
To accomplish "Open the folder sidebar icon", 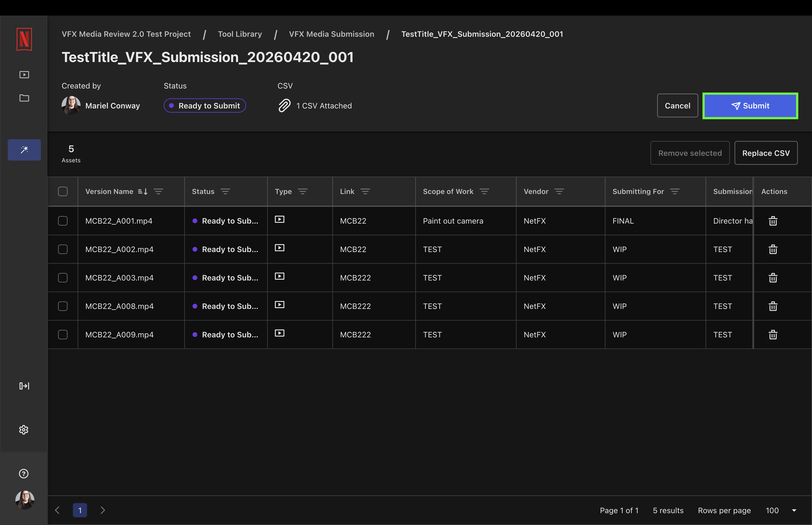I will pos(24,98).
